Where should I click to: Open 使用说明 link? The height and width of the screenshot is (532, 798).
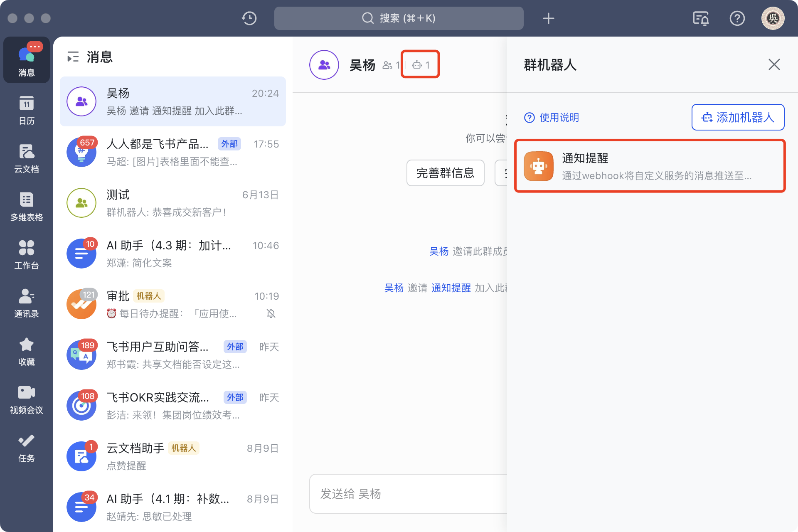(x=552, y=118)
